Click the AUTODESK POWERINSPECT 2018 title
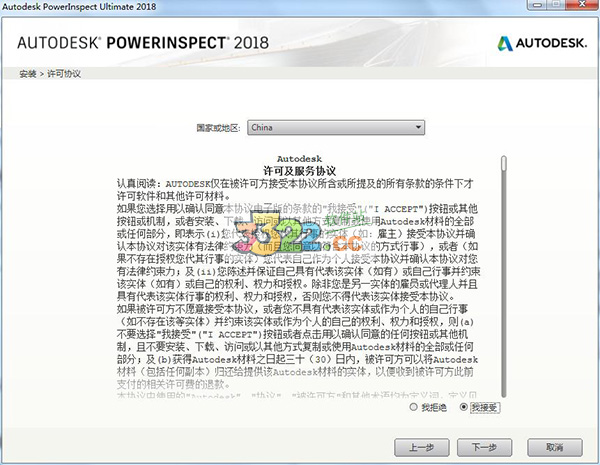 click(143, 42)
